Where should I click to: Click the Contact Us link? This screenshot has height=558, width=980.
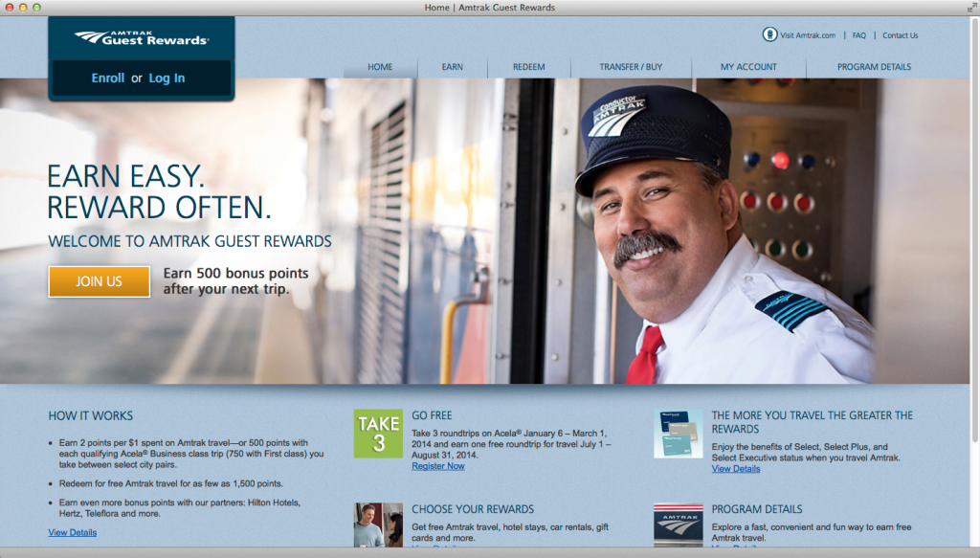[900, 35]
